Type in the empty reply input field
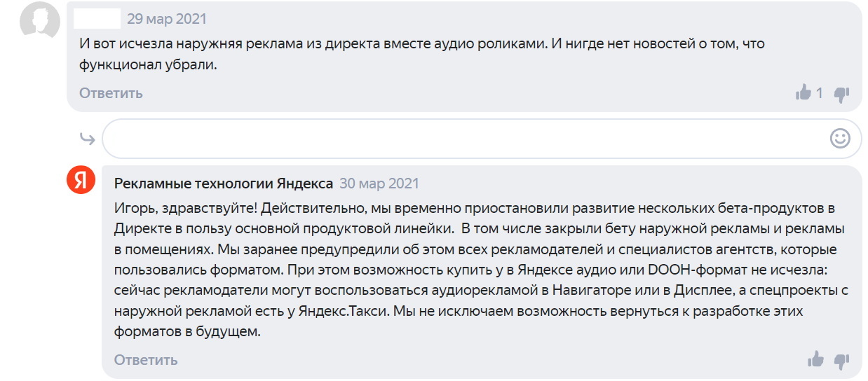Screen dimensions: 868x381 463,139
